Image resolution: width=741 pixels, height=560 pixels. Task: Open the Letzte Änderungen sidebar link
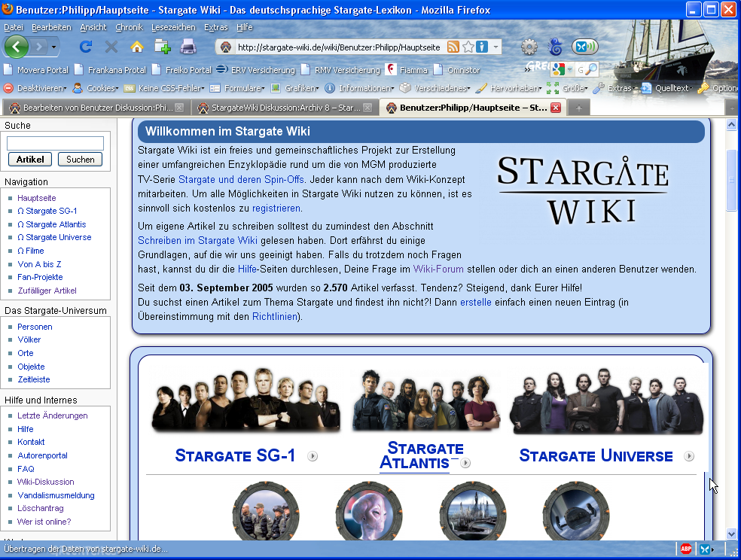[x=53, y=415]
